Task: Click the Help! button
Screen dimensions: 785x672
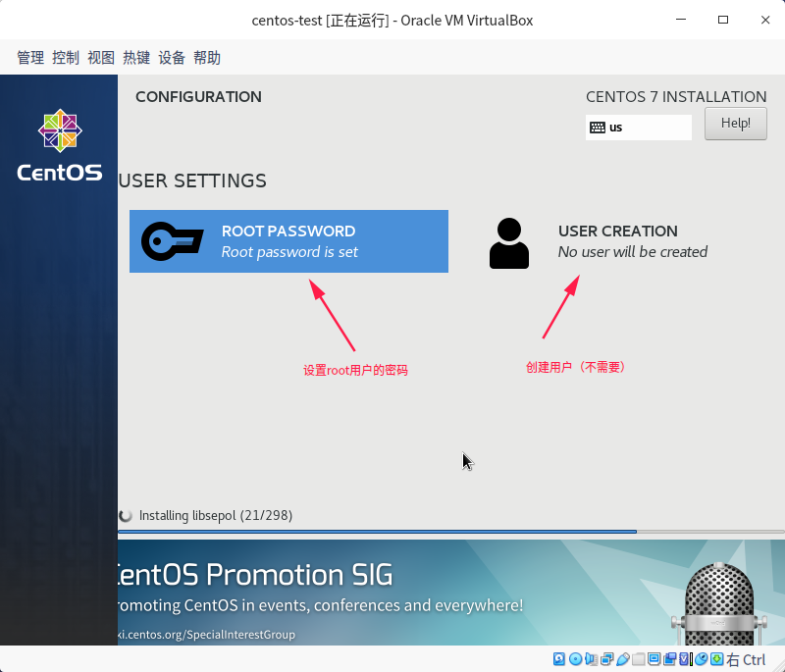Action: [x=735, y=124]
